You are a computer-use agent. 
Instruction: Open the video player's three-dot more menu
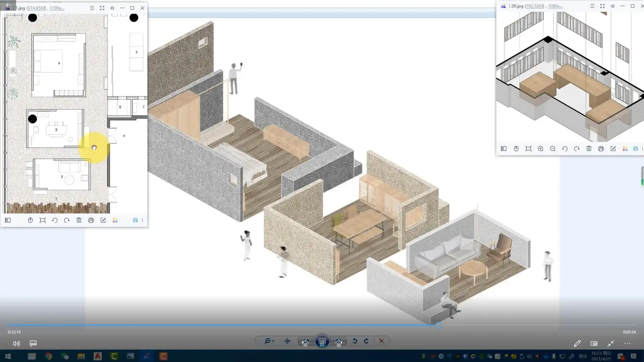point(627,344)
